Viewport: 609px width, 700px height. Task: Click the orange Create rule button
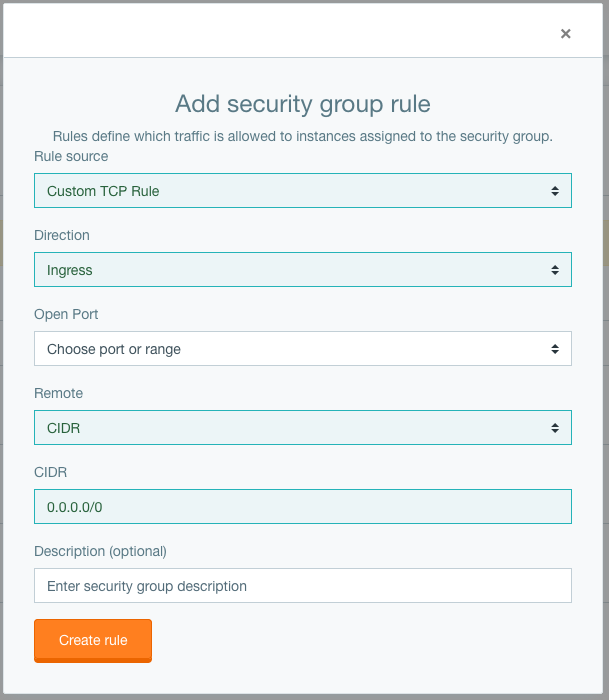[x=93, y=640]
